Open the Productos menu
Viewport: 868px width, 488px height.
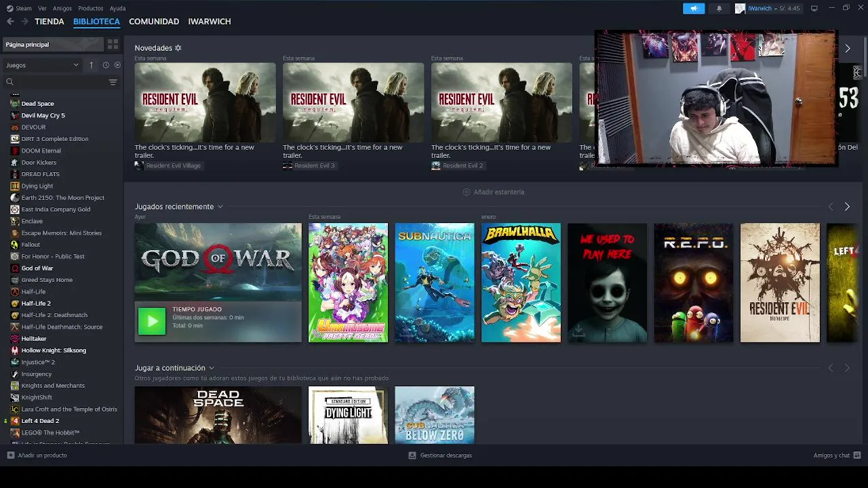[91, 8]
